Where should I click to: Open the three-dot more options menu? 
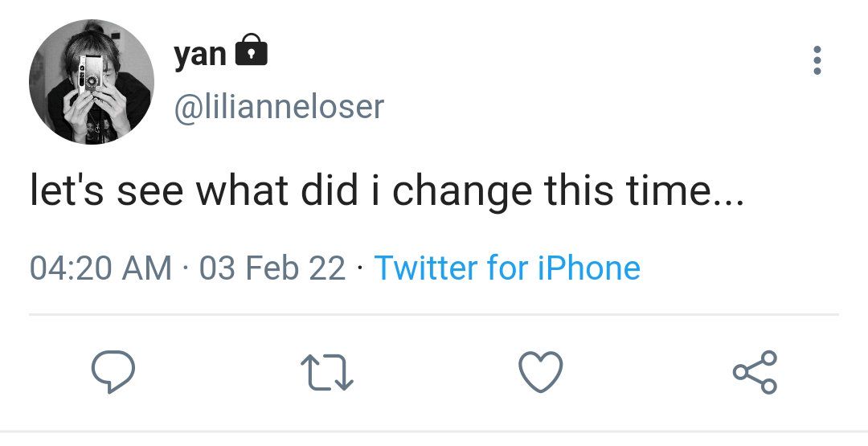coord(817,60)
